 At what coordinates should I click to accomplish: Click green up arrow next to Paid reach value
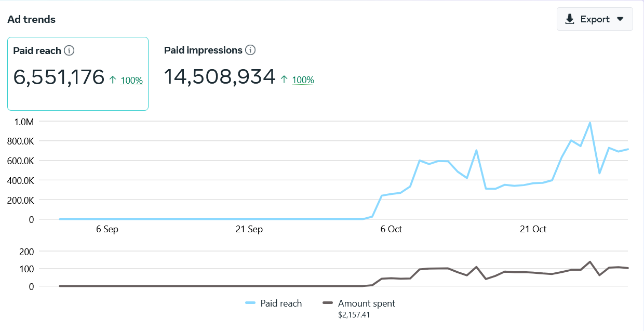pos(113,80)
